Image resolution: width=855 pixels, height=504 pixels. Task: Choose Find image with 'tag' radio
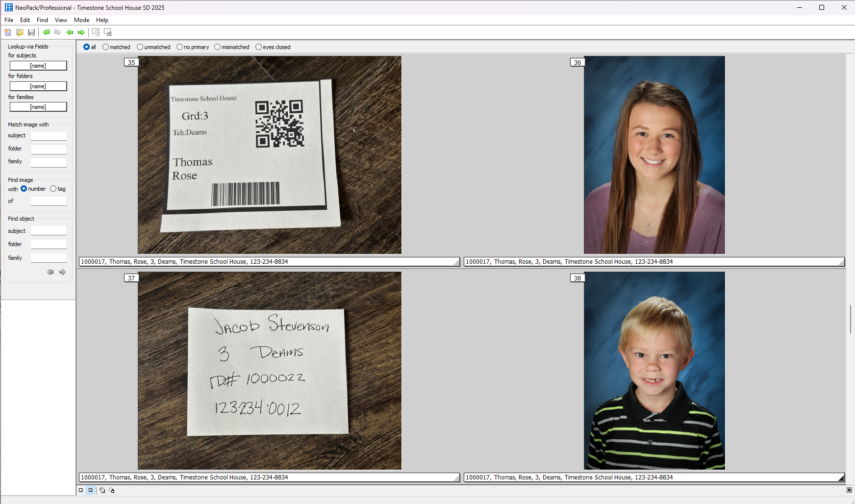pos(53,189)
